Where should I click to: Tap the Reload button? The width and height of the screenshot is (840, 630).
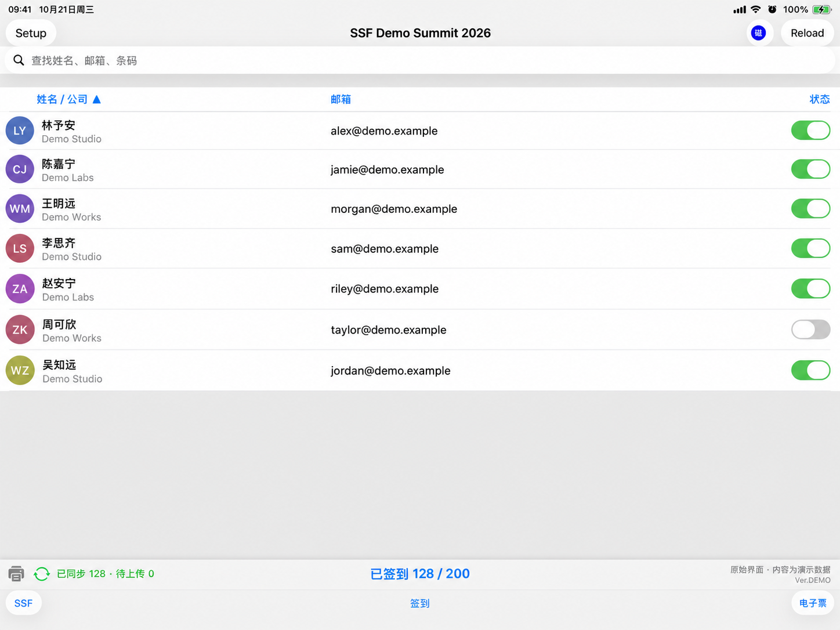point(807,33)
